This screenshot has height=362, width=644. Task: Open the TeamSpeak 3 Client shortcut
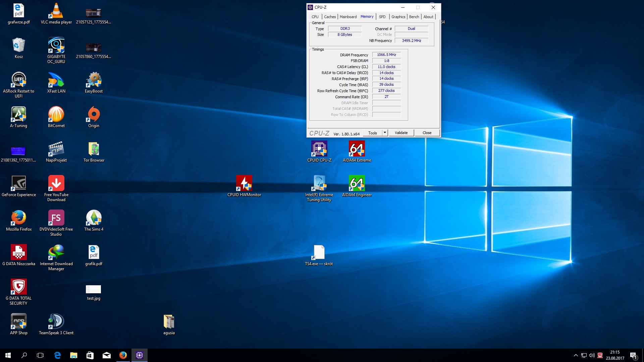(56, 321)
